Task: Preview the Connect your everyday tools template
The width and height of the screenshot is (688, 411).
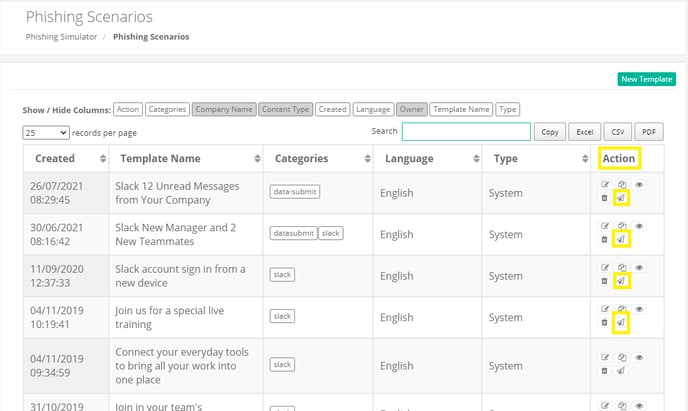Action: point(639,357)
